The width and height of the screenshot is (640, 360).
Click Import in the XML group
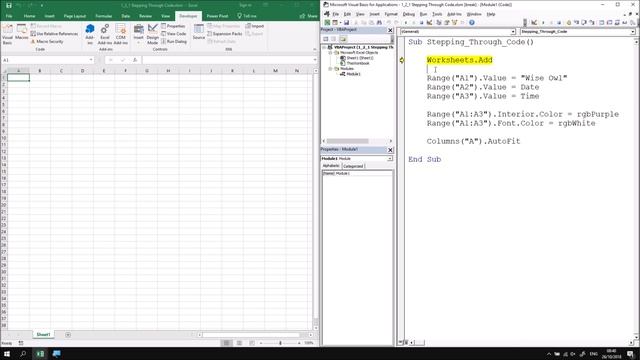click(x=255, y=26)
